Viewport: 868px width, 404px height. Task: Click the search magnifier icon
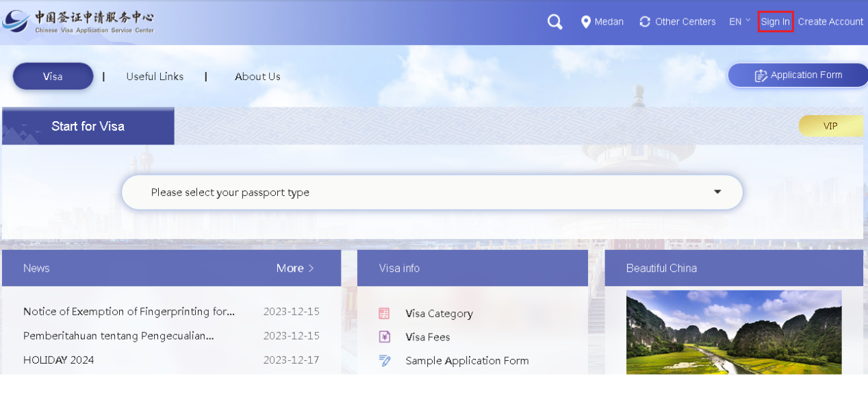554,22
